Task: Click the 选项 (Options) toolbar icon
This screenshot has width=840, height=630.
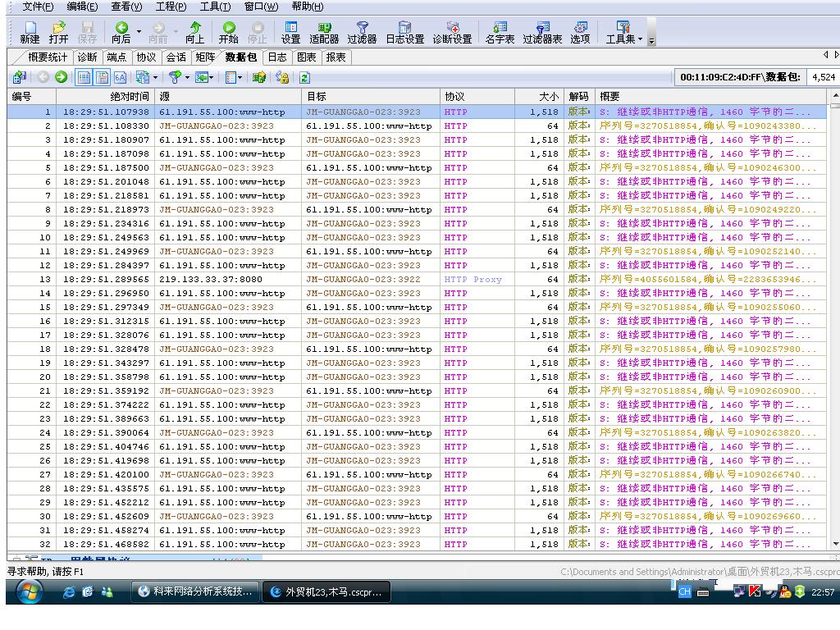Action: point(580,32)
